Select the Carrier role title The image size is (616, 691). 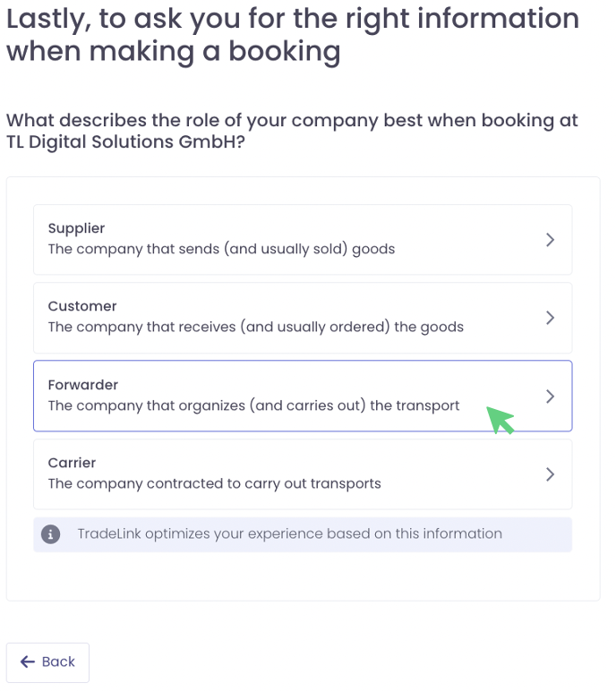click(72, 463)
